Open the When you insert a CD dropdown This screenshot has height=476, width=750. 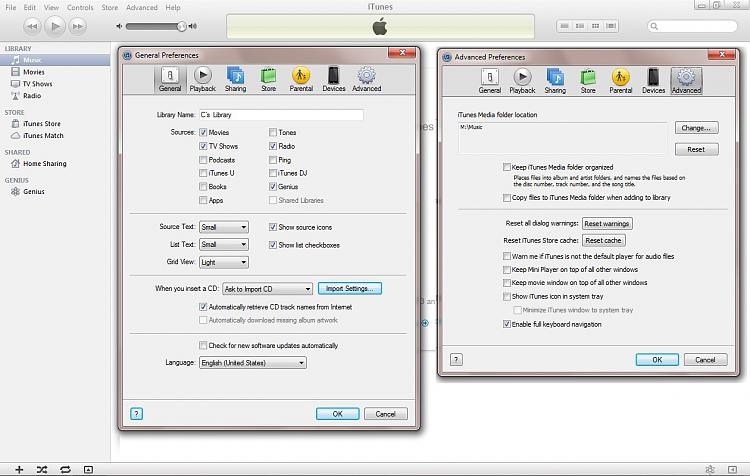(x=267, y=289)
